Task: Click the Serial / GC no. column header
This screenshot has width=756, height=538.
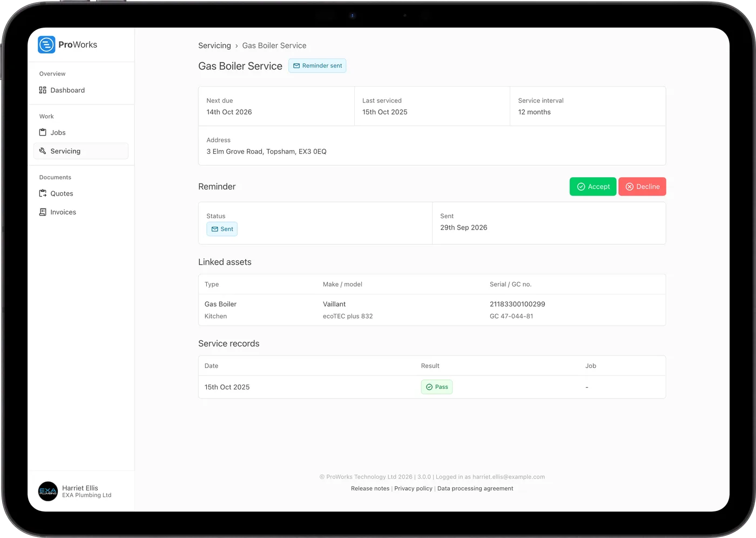Action: (511, 284)
